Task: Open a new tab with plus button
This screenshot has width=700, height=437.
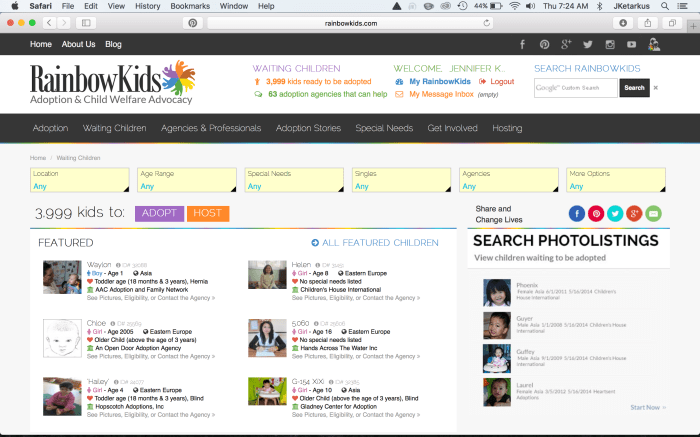Action: [x=693, y=26]
